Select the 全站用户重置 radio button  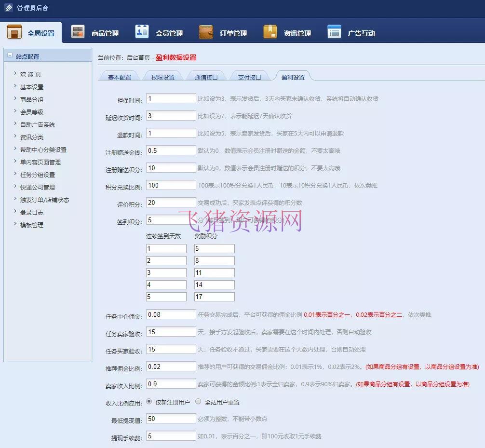[198, 401]
